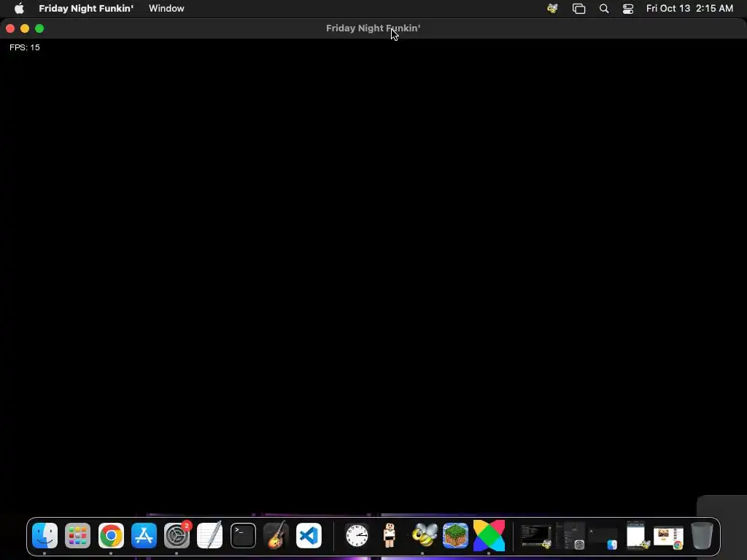The width and height of the screenshot is (747, 560).
Task: Open Visual Studio Code from dock
Action: click(x=309, y=536)
